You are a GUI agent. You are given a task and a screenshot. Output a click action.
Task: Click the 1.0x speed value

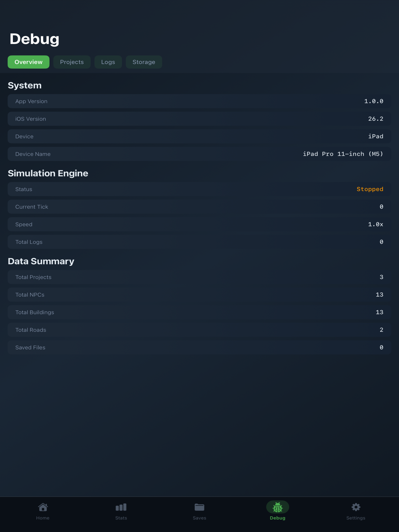click(376, 224)
